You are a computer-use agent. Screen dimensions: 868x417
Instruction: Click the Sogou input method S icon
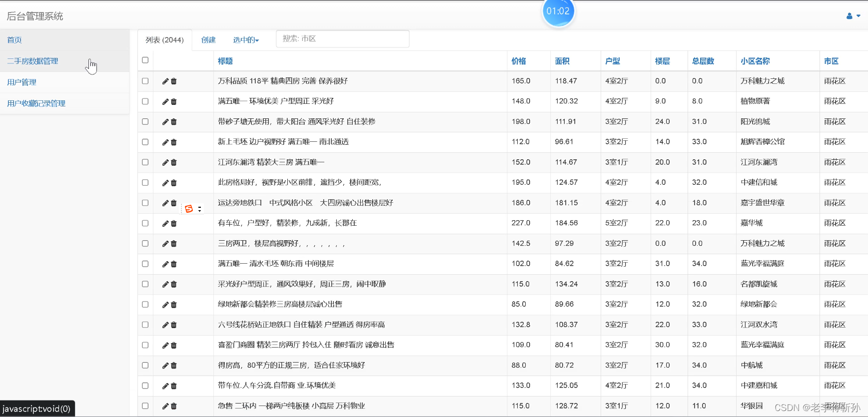click(x=189, y=209)
